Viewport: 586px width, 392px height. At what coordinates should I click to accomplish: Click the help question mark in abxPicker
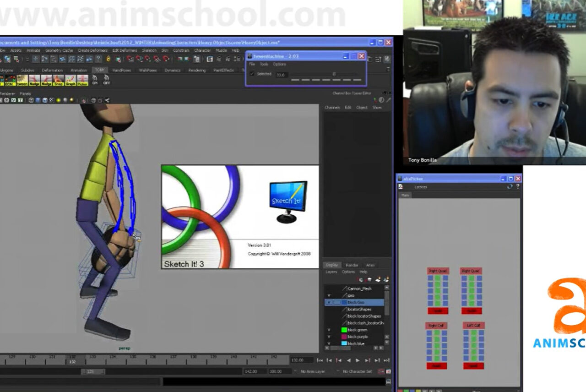click(518, 187)
